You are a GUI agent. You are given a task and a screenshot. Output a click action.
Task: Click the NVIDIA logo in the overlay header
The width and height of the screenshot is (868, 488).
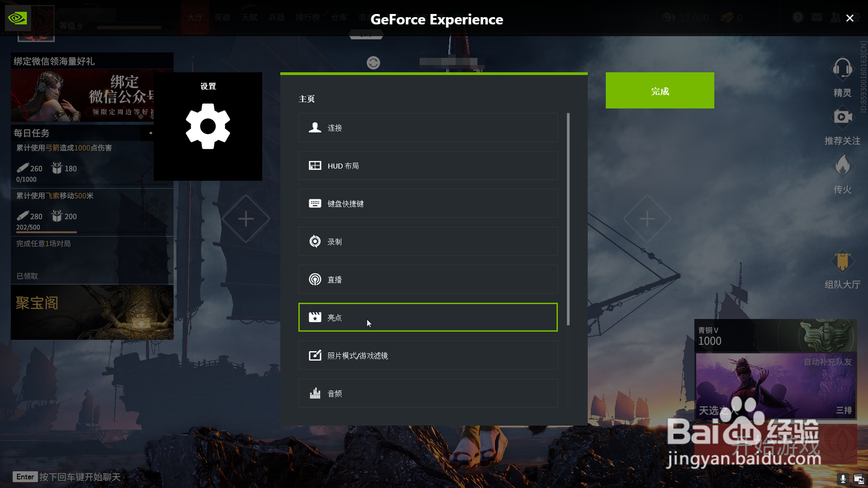(18, 18)
